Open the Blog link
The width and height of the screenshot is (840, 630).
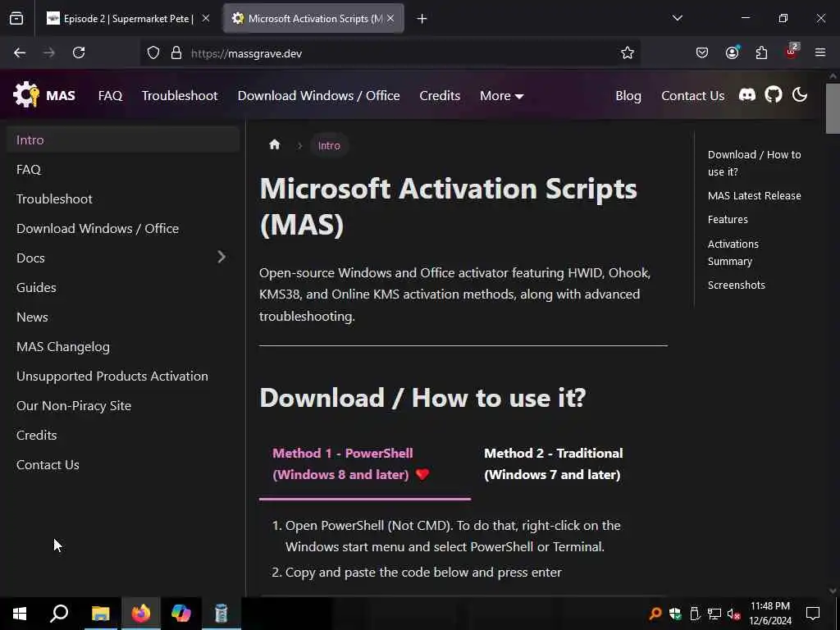pyautogui.click(x=628, y=95)
